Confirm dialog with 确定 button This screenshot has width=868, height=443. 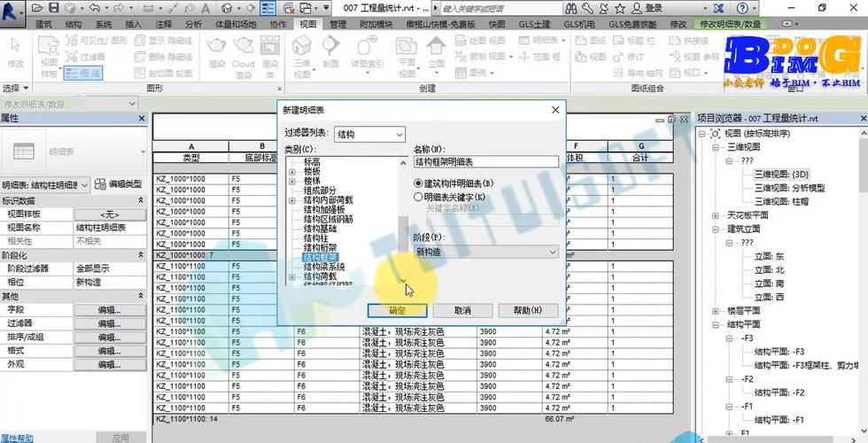398,311
